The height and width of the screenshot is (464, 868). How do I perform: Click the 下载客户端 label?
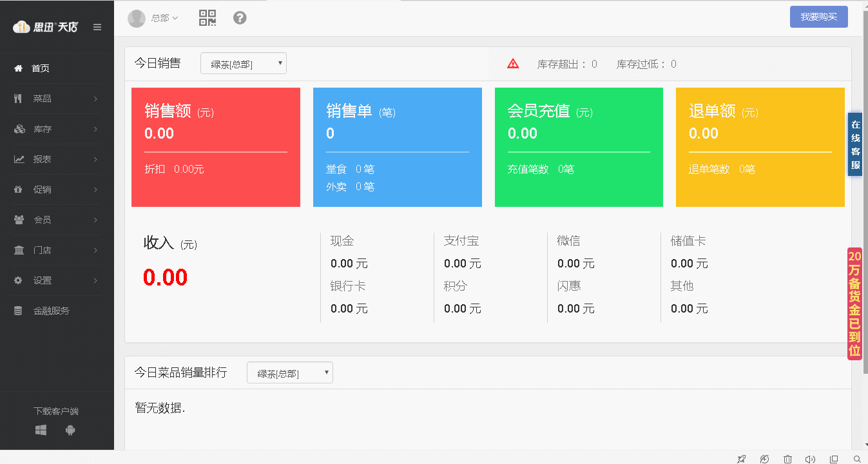pyautogui.click(x=56, y=411)
